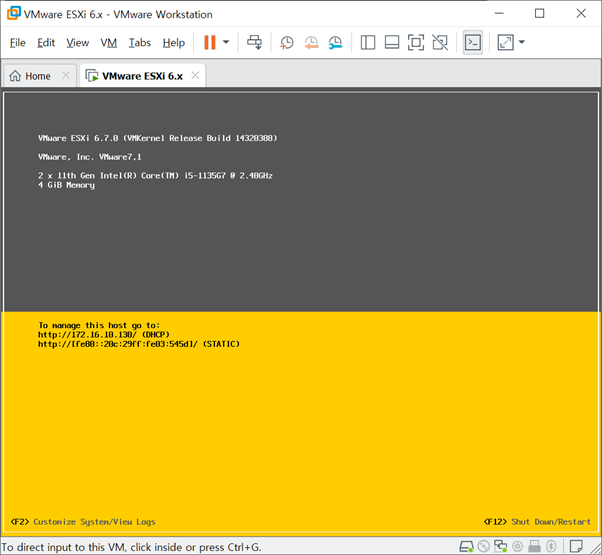Take a snapshot of this VM

[x=286, y=43]
